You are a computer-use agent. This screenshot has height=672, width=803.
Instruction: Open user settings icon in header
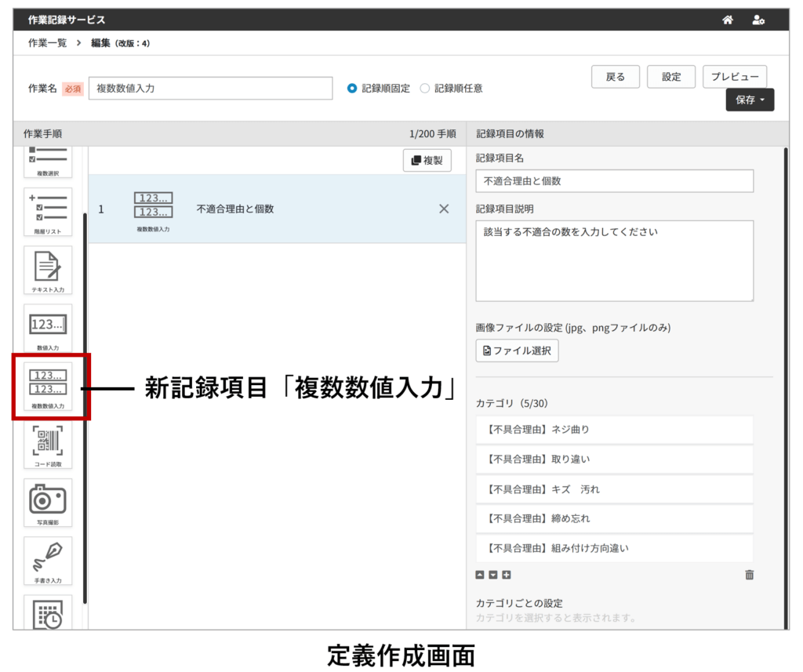758,20
